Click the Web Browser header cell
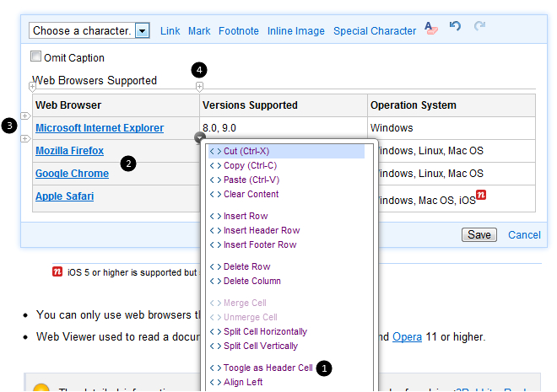Screen dimensions: 557x392 tap(116, 105)
